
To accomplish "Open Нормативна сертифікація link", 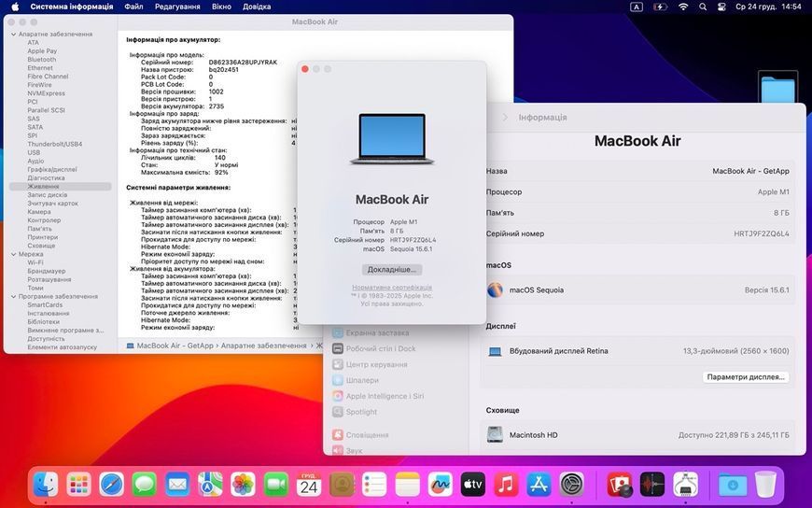I will 391,288.
